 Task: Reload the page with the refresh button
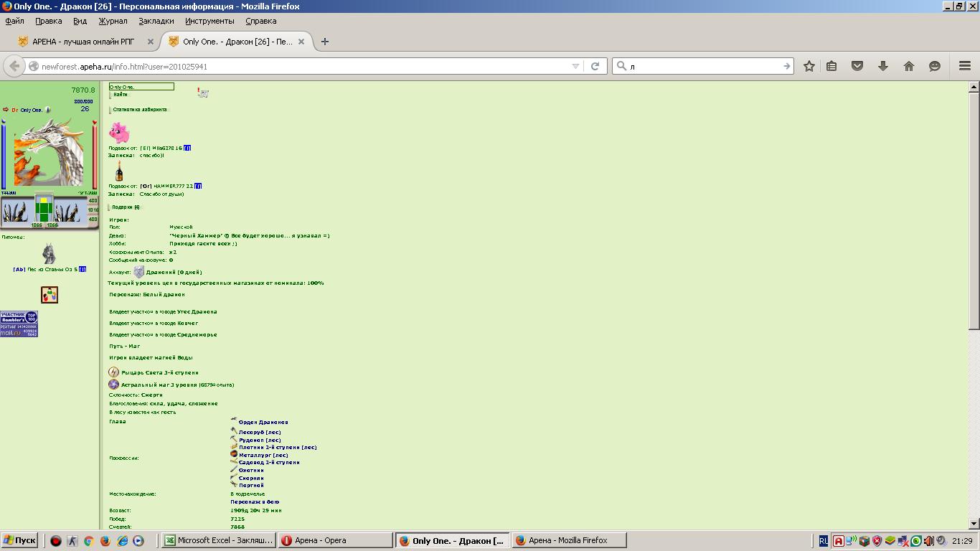click(x=595, y=66)
